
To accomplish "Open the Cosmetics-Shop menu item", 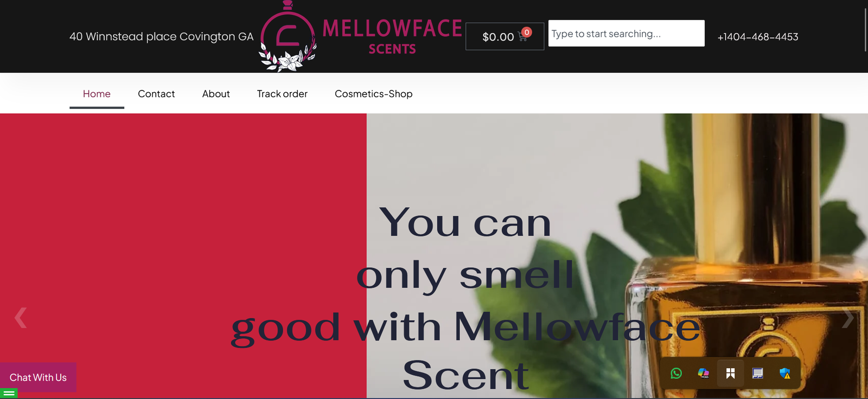I will [374, 94].
